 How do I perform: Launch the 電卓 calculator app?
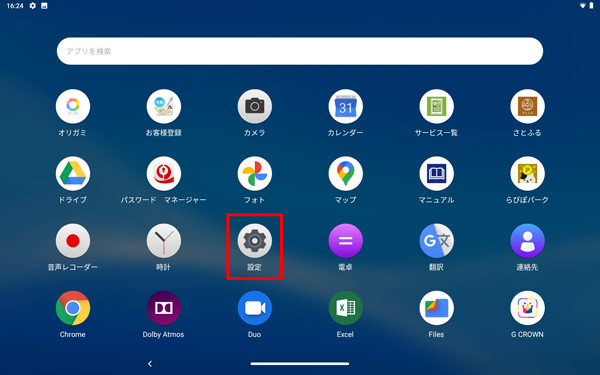click(x=346, y=241)
